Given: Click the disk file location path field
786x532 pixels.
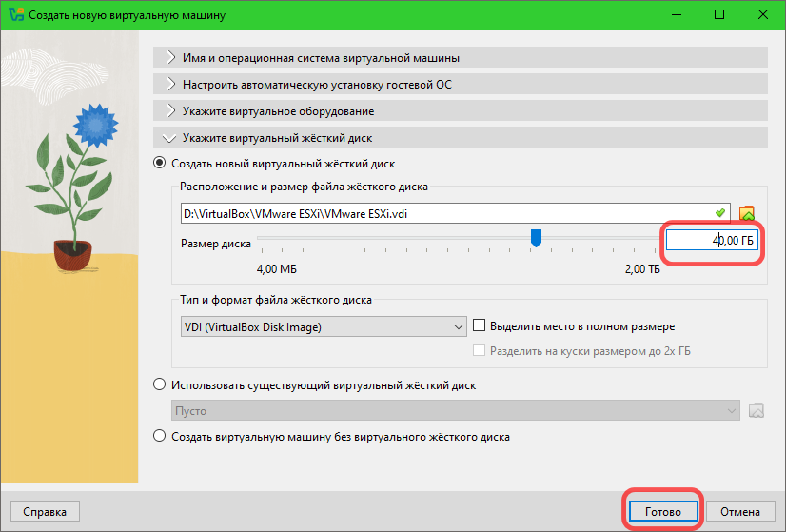Looking at the screenshot, I should 447,213.
